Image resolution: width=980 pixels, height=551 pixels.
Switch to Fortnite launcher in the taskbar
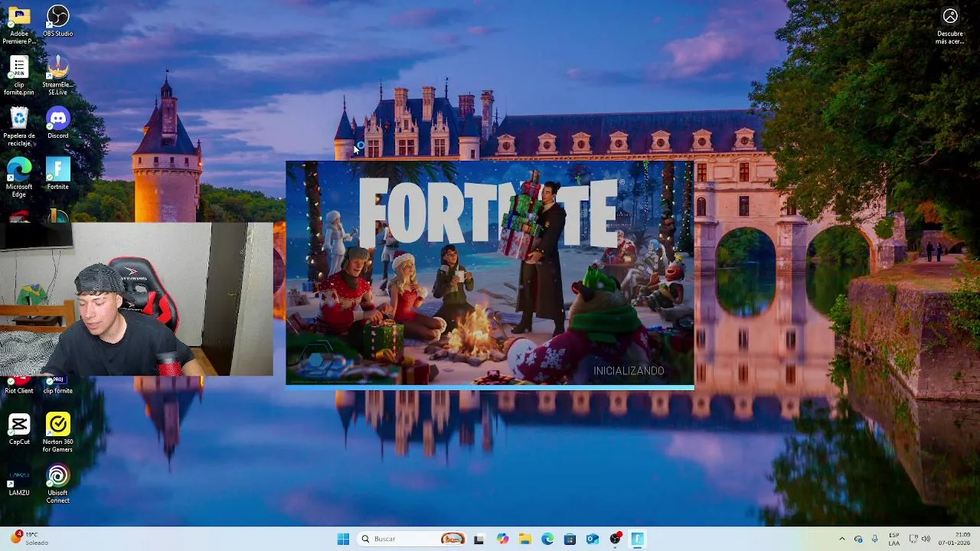pyautogui.click(x=637, y=539)
